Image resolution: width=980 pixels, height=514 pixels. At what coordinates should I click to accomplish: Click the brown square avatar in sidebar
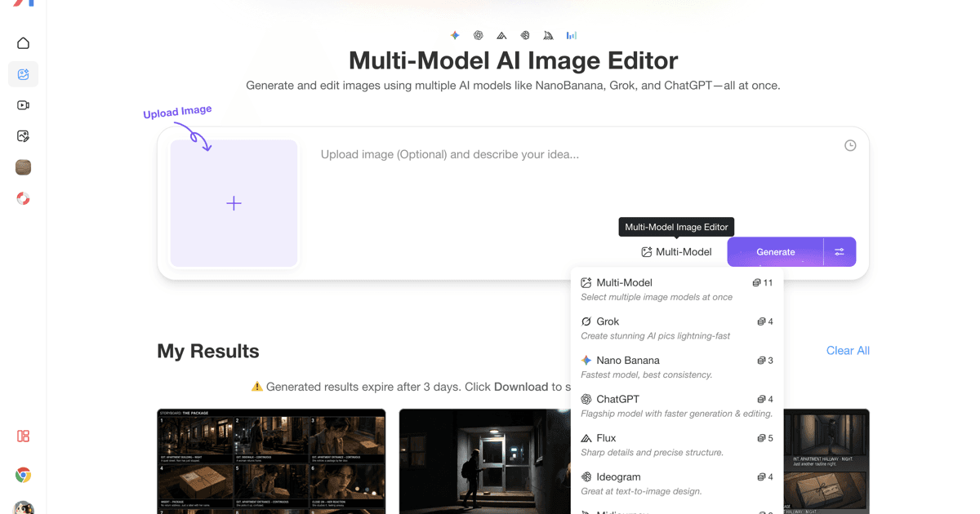(x=23, y=167)
